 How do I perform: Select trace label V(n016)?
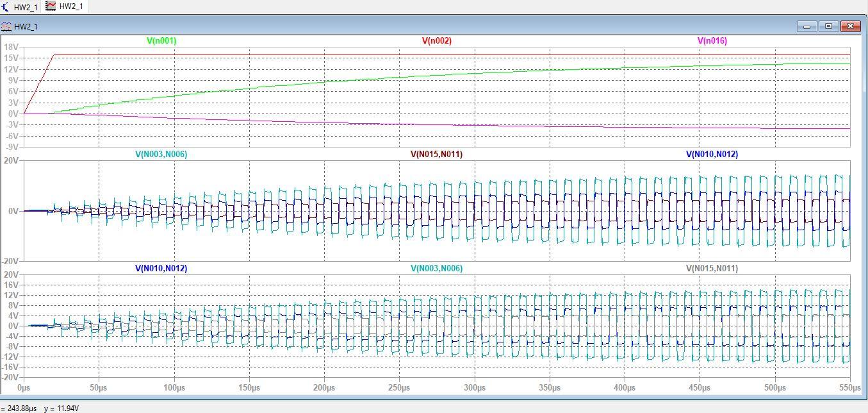pyautogui.click(x=712, y=40)
